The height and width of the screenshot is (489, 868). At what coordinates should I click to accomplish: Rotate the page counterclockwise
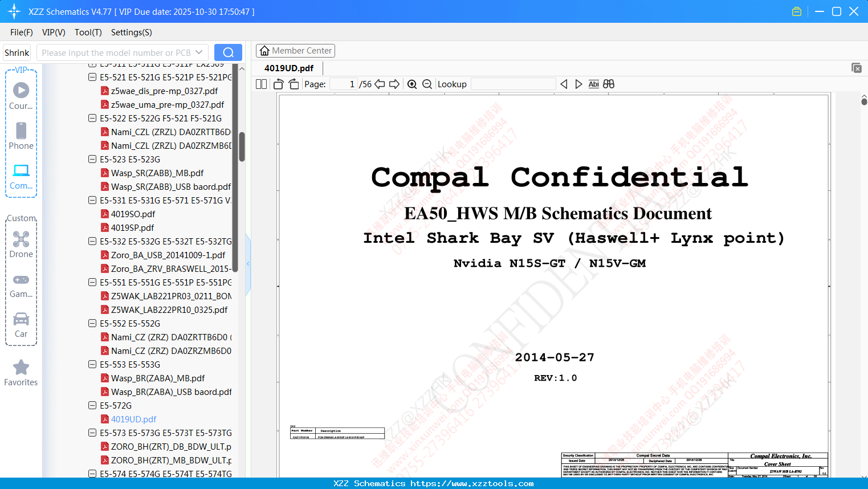tap(278, 84)
